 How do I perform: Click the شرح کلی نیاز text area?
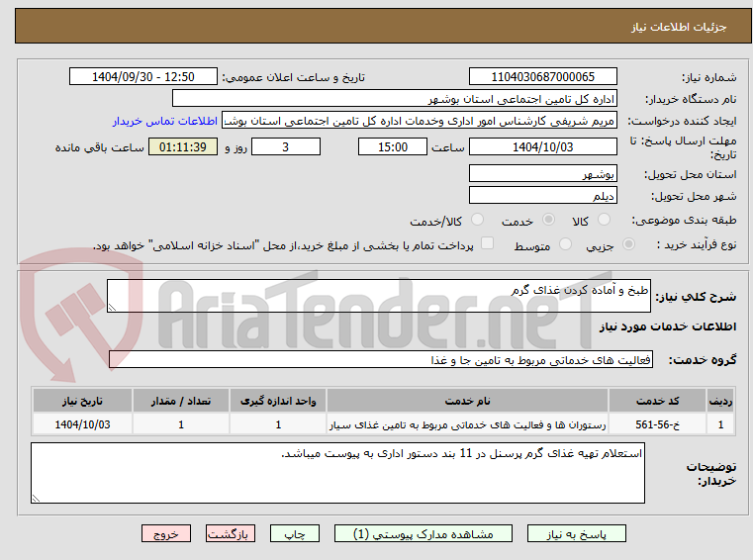point(378,296)
